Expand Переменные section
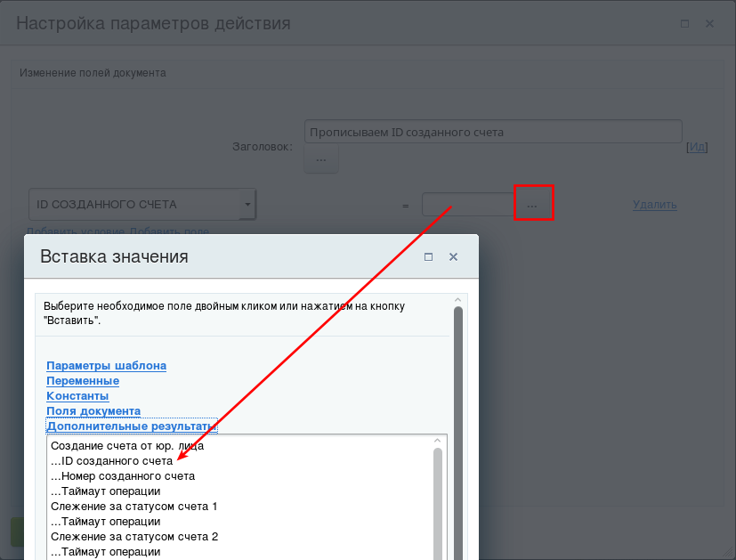736x560 pixels. (83, 381)
